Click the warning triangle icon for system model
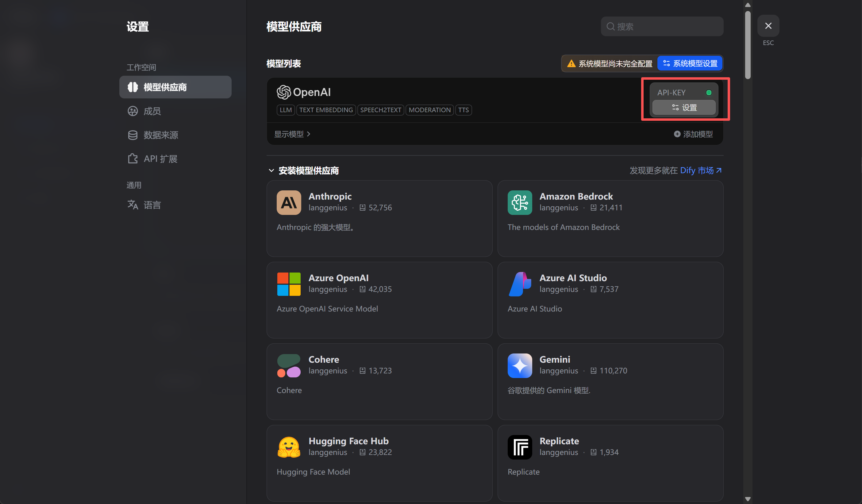The height and width of the screenshot is (504, 862). [x=571, y=63]
